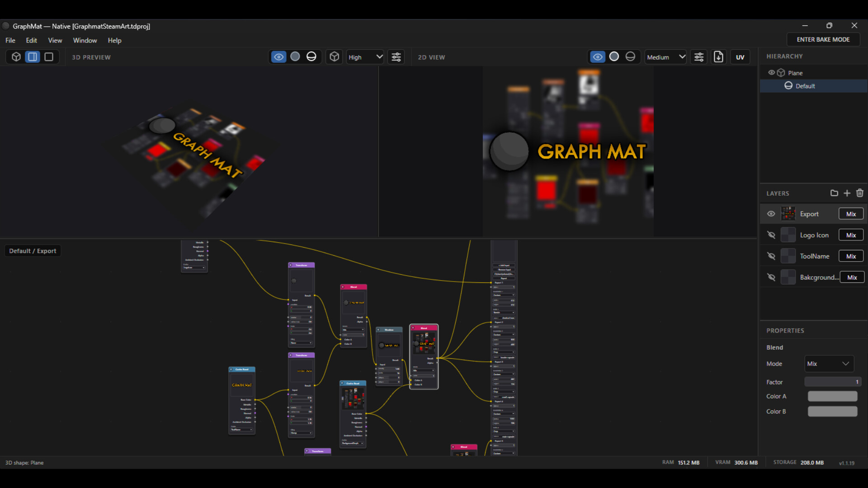The height and width of the screenshot is (488, 868).
Task: Select split view layout icon
Action: pos(33,57)
